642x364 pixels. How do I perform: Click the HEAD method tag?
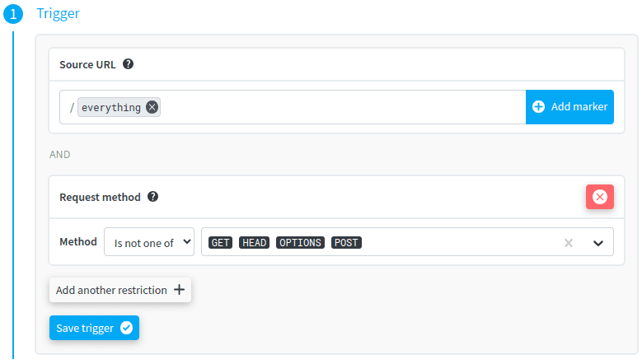[x=254, y=243]
